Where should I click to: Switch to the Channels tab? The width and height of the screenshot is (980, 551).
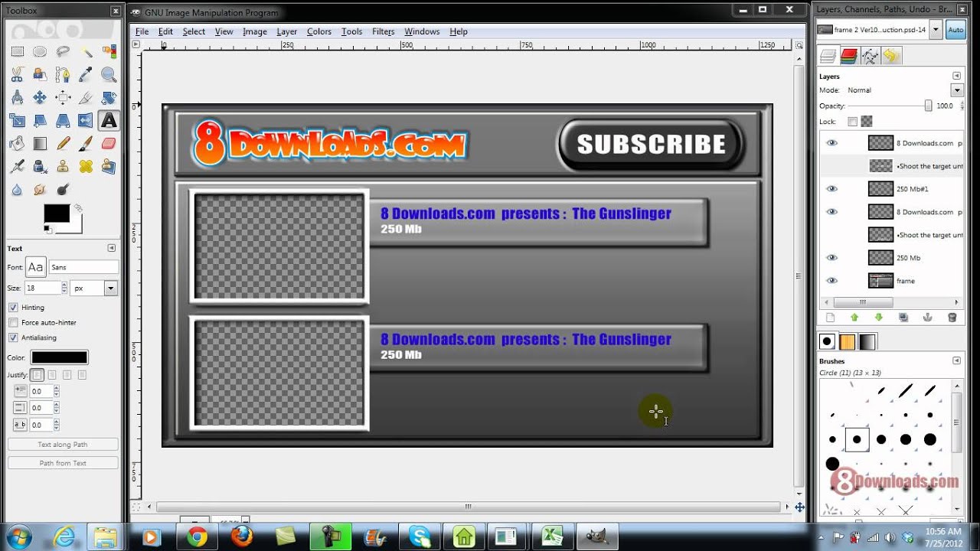click(x=848, y=56)
